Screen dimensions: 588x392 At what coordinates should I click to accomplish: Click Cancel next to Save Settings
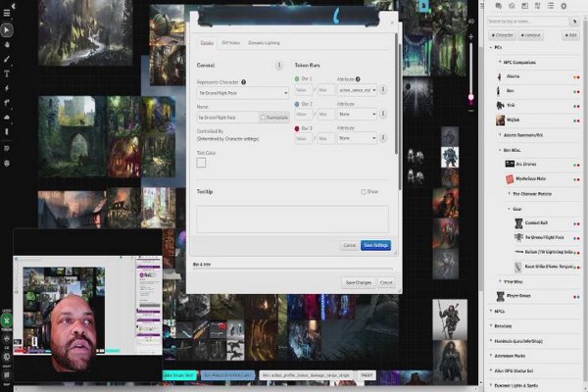point(349,245)
